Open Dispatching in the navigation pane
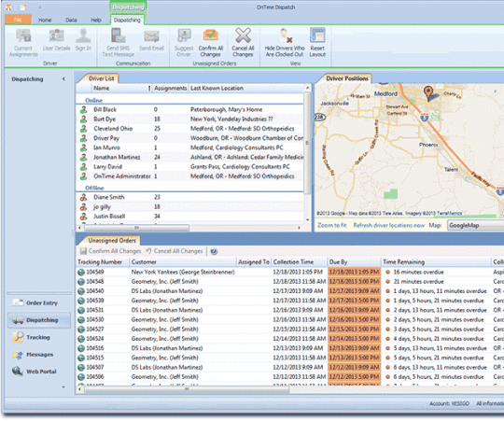This screenshot has height=421, width=504. click(x=39, y=320)
